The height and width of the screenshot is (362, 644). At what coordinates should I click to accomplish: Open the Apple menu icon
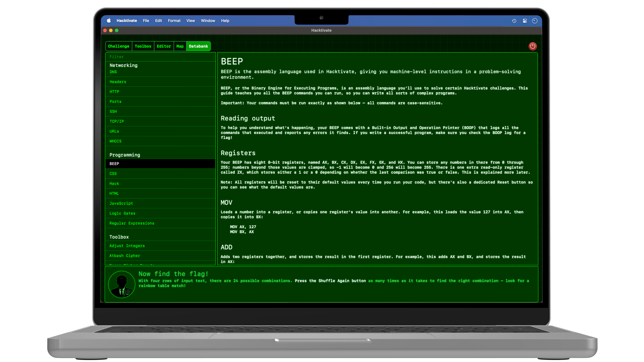(x=109, y=21)
